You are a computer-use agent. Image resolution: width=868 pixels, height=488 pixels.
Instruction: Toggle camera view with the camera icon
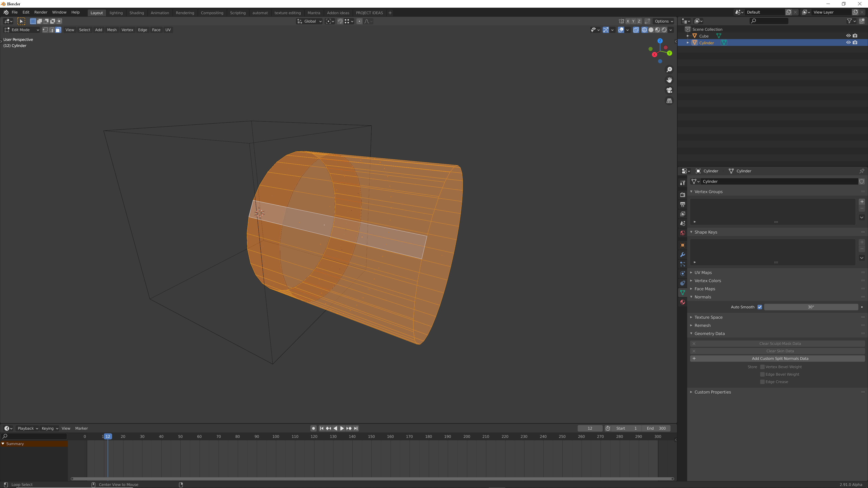pyautogui.click(x=669, y=90)
